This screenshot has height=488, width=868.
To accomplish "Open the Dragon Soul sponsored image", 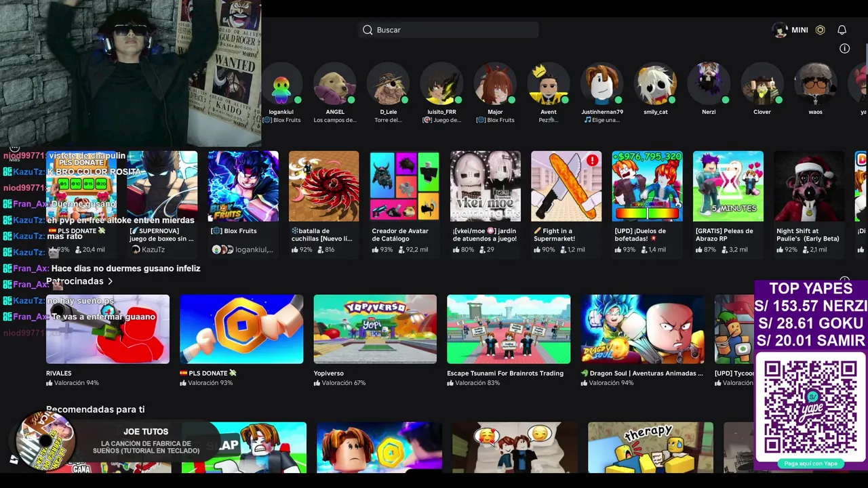I will tap(642, 329).
